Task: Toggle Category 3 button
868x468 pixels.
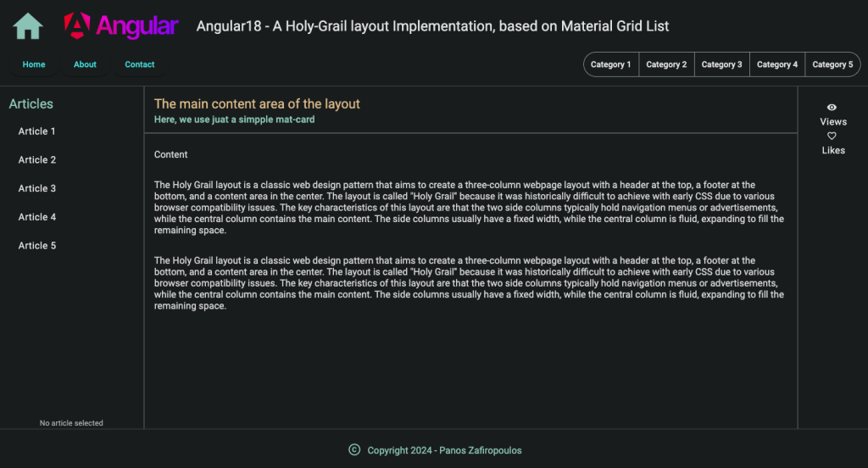Action: (x=722, y=64)
